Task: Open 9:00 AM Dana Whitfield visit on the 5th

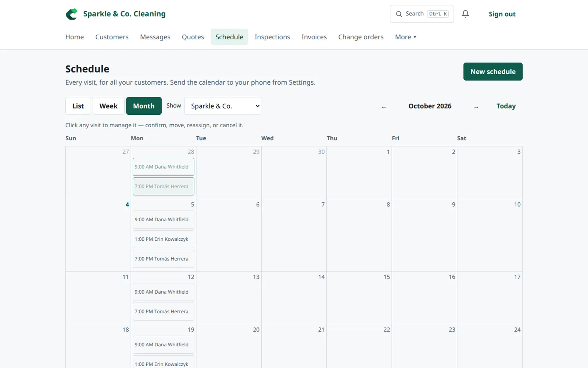Action: click(164, 220)
